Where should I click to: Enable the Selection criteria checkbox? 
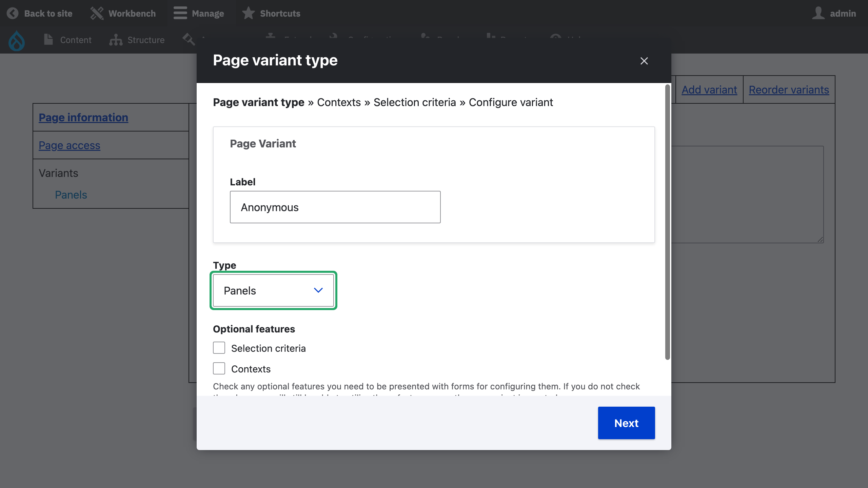point(219,347)
